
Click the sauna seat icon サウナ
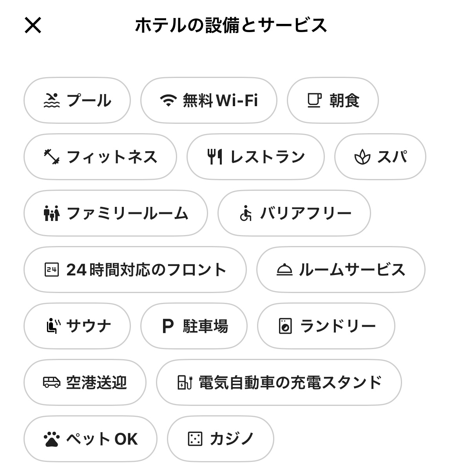click(x=53, y=326)
